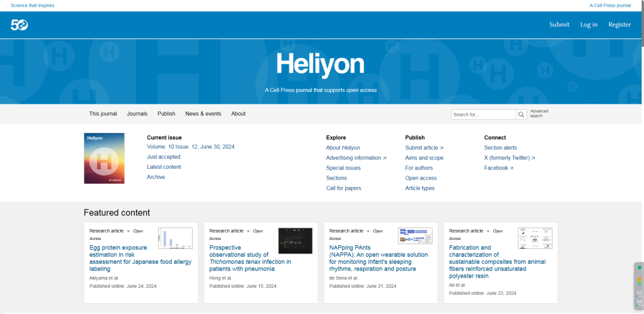Open the NAPPA article diagram thumbnail
This screenshot has height=314, width=644.
click(x=415, y=235)
